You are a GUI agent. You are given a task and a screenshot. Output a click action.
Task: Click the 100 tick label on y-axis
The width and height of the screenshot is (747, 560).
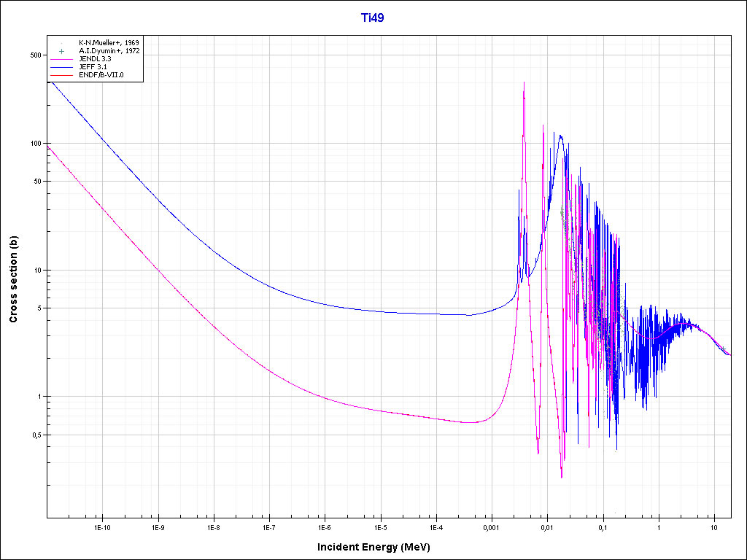(x=34, y=144)
